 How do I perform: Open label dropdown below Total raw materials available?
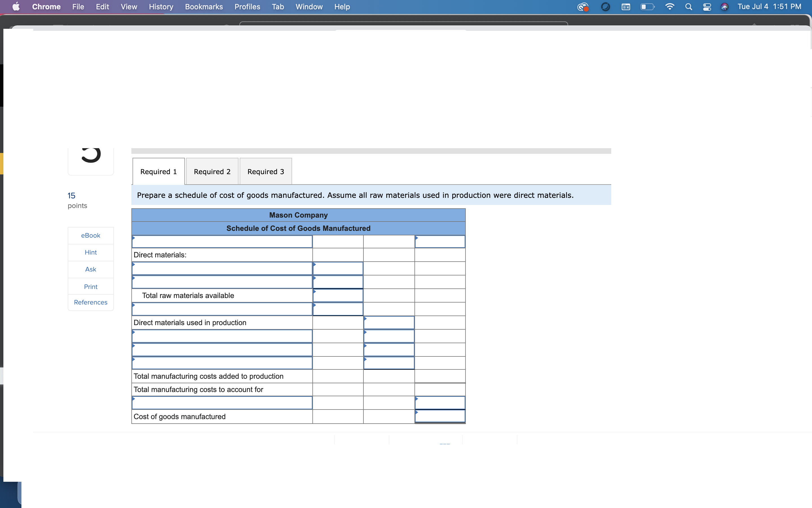(x=222, y=309)
